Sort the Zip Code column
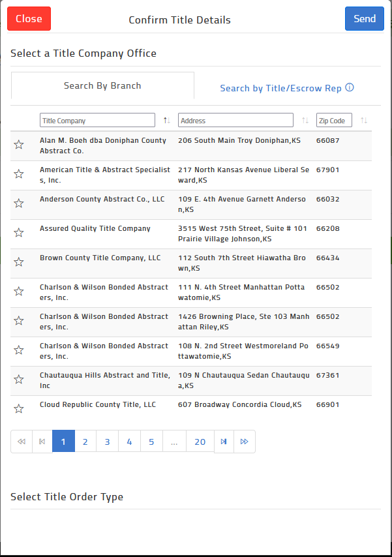This screenshot has height=557, width=392. pyautogui.click(x=363, y=120)
